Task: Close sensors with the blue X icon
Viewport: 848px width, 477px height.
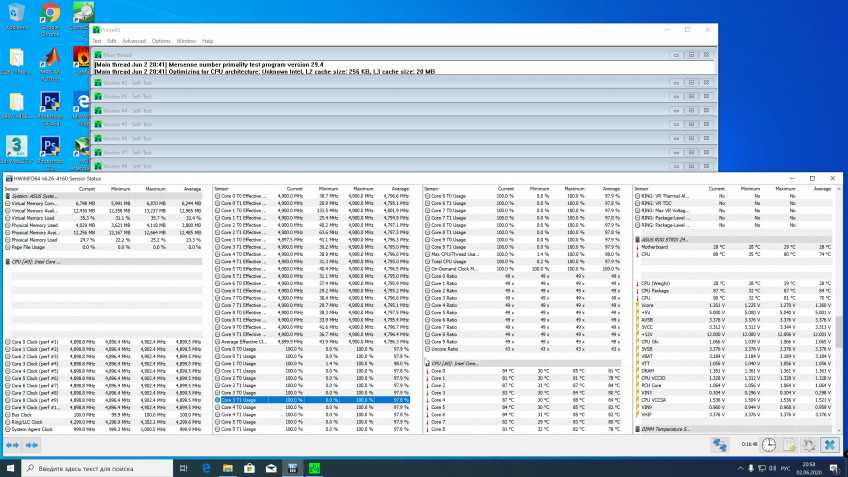Action: (x=830, y=445)
